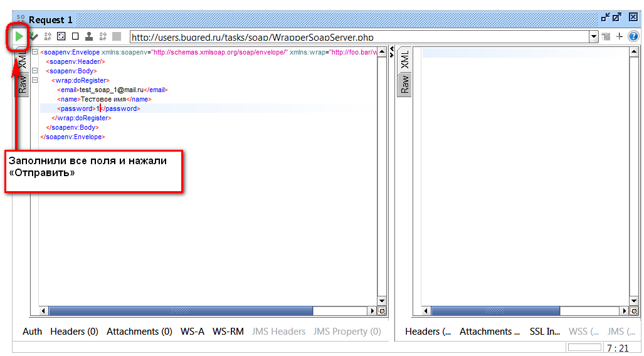Click the SOAP icon in Request 1 title bar

(x=21, y=19)
